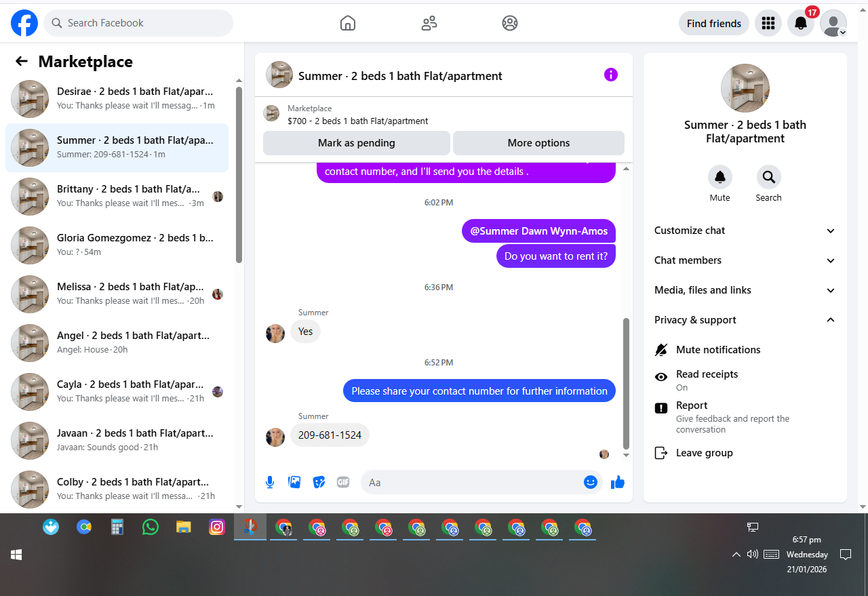Open the listing thumbnail in side panel

(x=745, y=88)
